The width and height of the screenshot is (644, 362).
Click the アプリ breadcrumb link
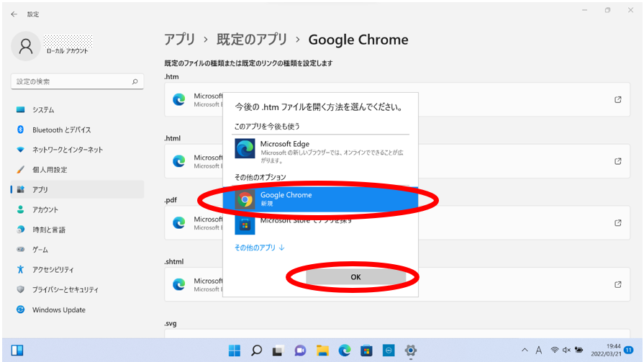coord(179,40)
